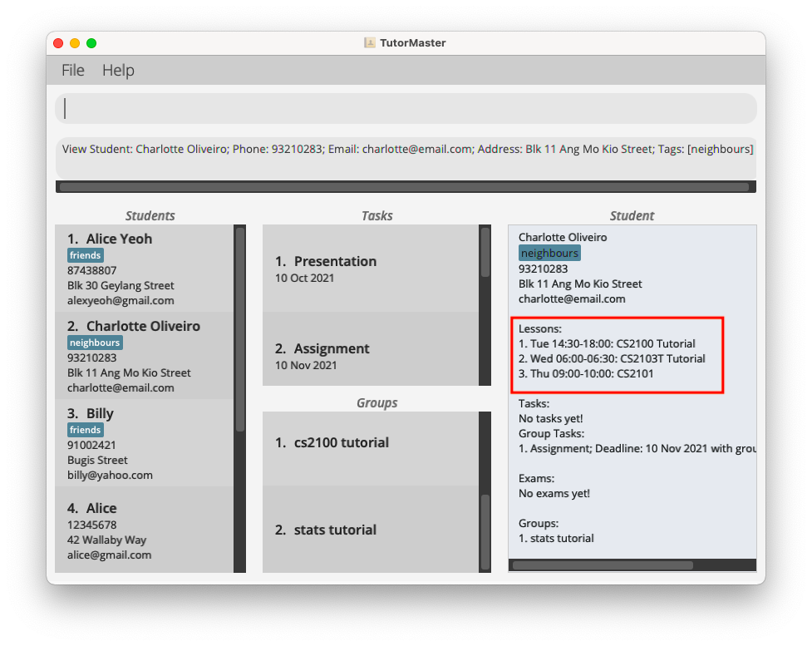
Task: Click the friends tag under Alice Yeoh
Action: 86,255
